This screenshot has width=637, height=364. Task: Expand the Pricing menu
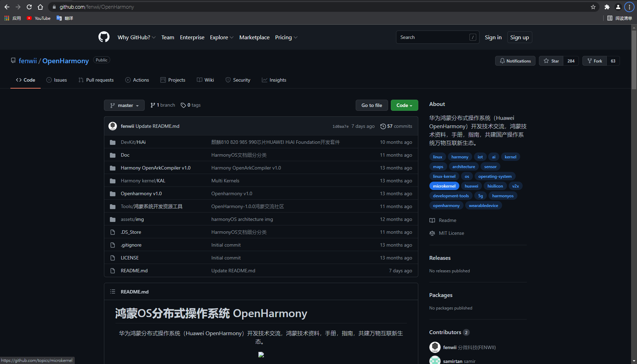tap(286, 37)
